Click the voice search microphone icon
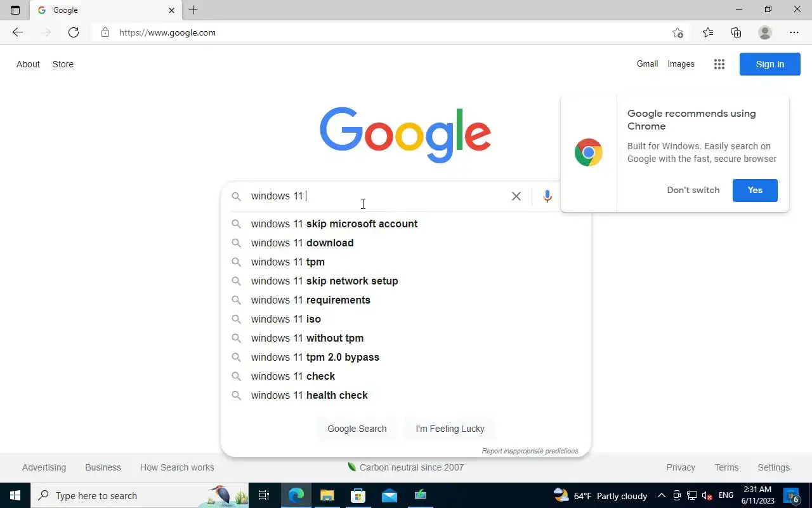This screenshot has height=508, width=812. tap(547, 196)
